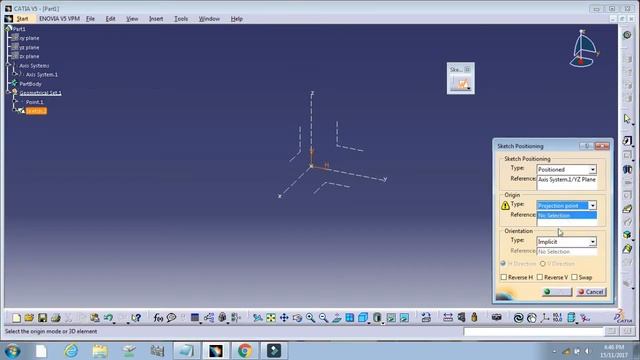This screenshot has height=360, width=640.
Task: Open Internet Explorer from the taskbar
Action: (71, 351)
